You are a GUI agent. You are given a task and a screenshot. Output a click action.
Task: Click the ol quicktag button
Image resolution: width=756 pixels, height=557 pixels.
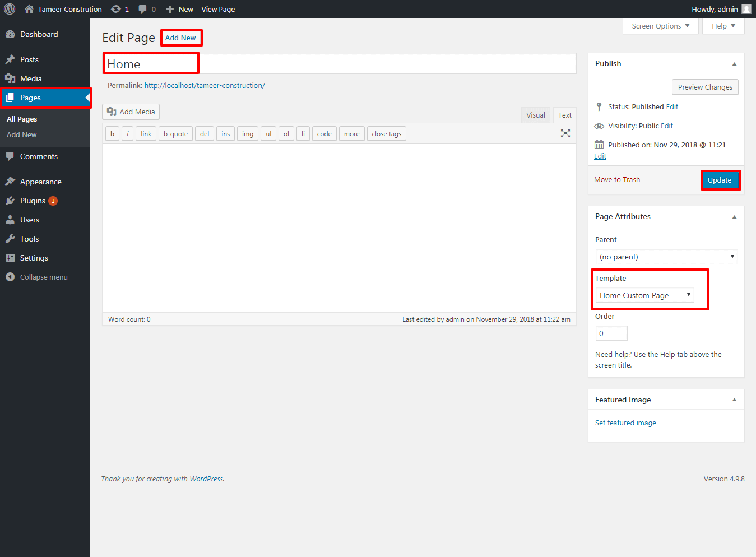(x=286, y=134)
